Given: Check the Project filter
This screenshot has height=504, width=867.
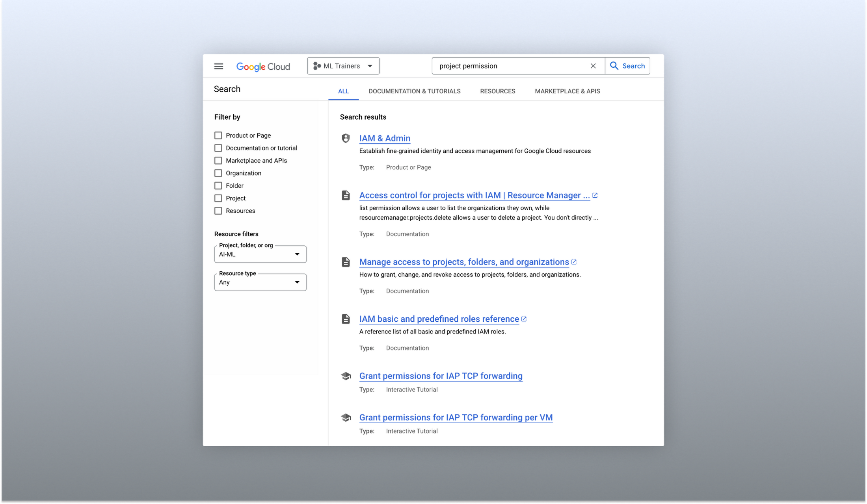Looking at the screenshot, I should 218,198.
